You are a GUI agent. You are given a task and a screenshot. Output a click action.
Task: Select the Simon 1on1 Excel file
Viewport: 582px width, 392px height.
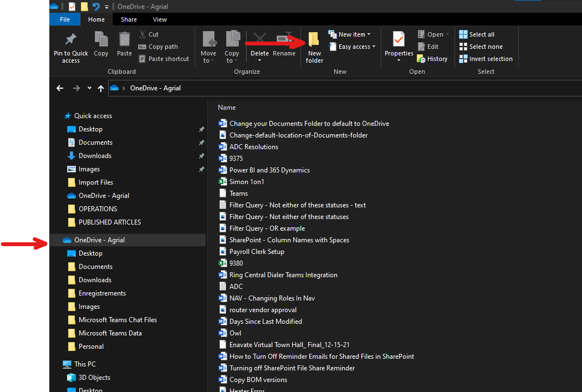pyautogui.click(x=247, y=182)
